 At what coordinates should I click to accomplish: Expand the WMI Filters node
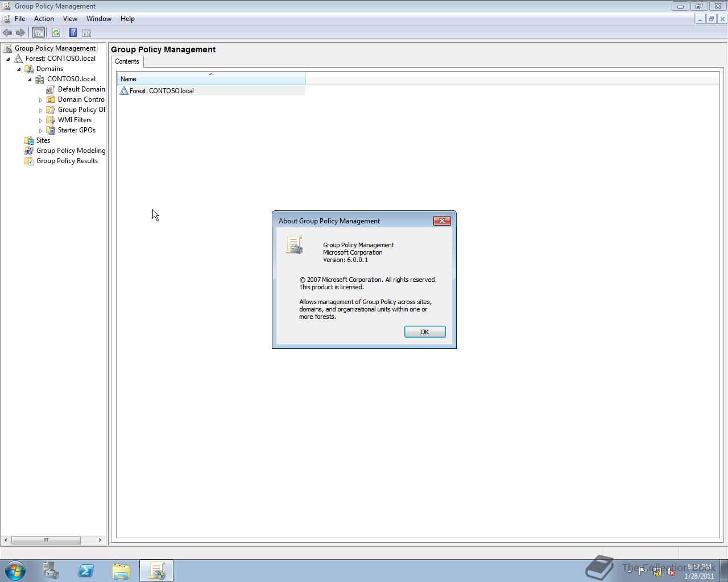[x=40, y=120]
